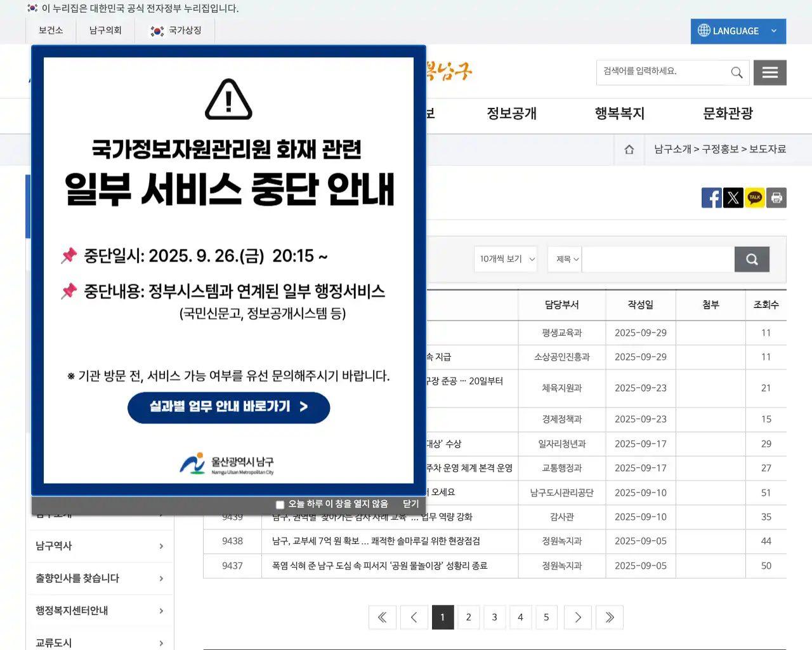Click the 감사관 department cell
The height and width of the screenshot is (650, 812).
pyautogui.click(x=562, y=517)
